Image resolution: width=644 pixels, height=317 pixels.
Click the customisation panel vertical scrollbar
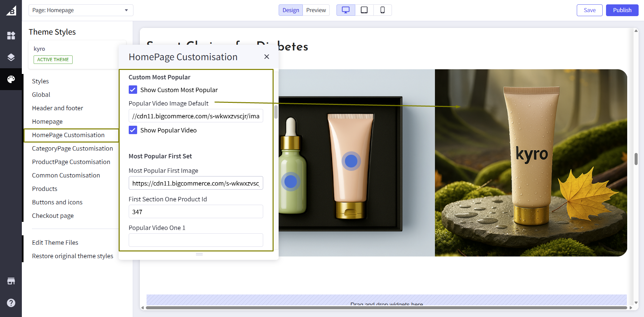coord(276,112)
